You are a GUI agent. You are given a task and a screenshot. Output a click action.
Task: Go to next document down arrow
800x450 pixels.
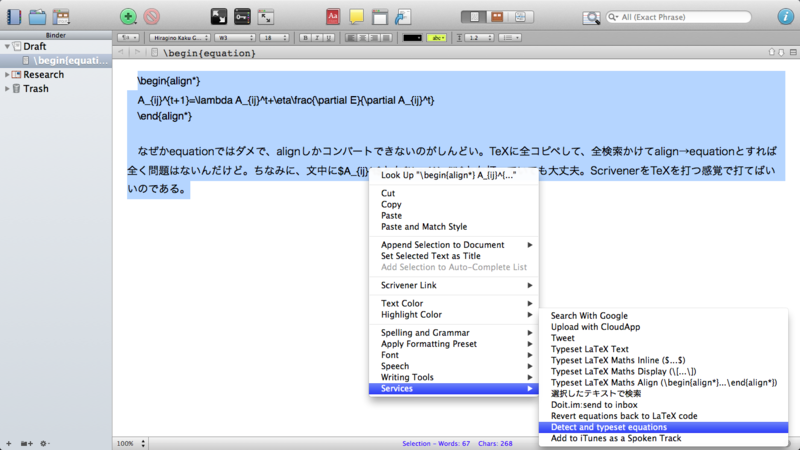tap(781, 52)
